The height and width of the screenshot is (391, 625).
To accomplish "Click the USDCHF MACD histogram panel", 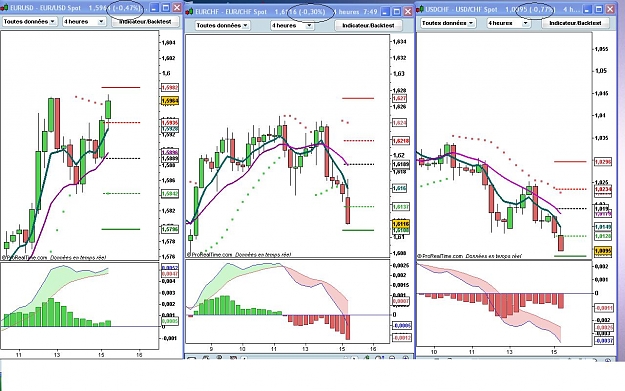I will point(504,304).
